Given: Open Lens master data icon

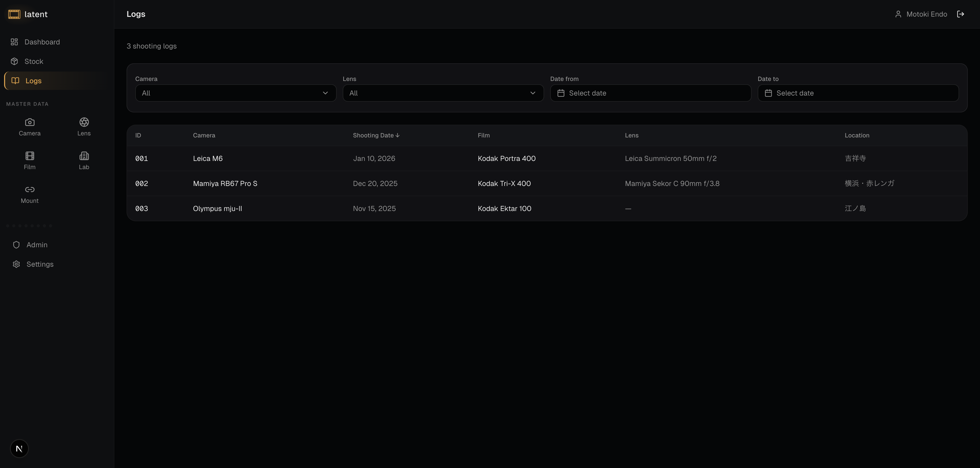Looking at the screenshot, I should pyautogui.click(x=84, y=127).
